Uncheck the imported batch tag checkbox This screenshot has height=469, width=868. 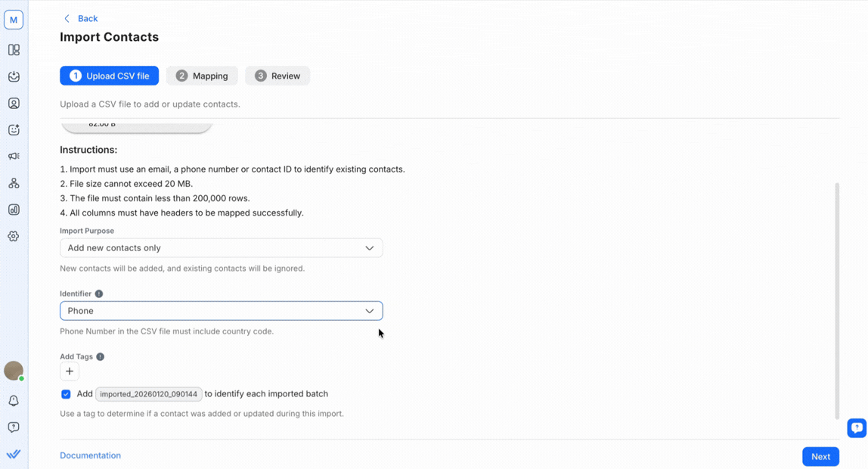pos(66,394)
